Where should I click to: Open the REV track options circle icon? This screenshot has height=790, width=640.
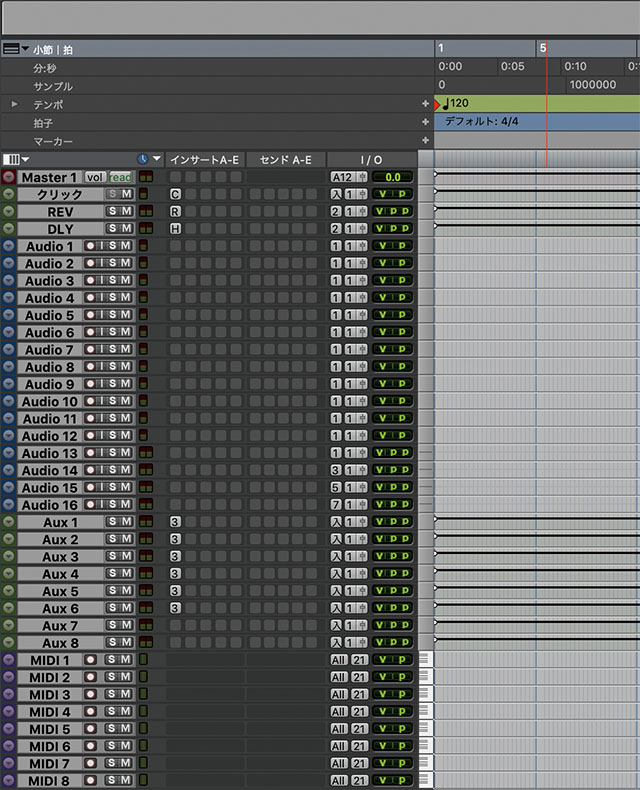click(x=9, y=211)
